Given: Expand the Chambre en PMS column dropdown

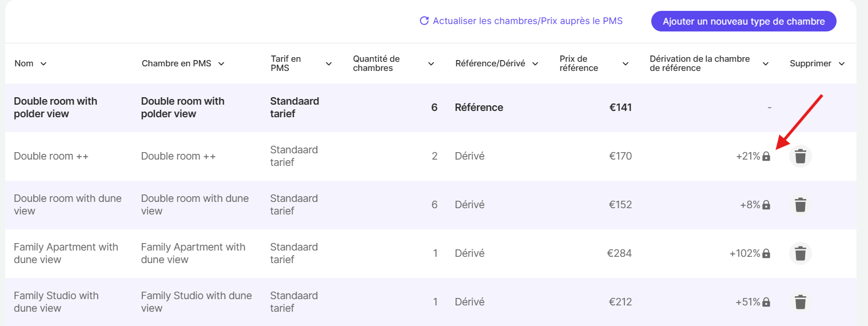Looking at the screenshot, I should 221,64.
